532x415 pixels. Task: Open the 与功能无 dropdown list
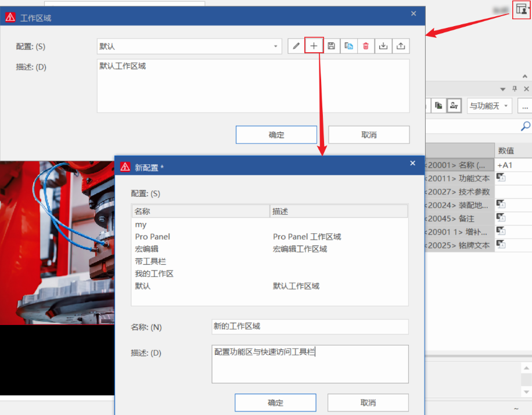click(489, 106)
